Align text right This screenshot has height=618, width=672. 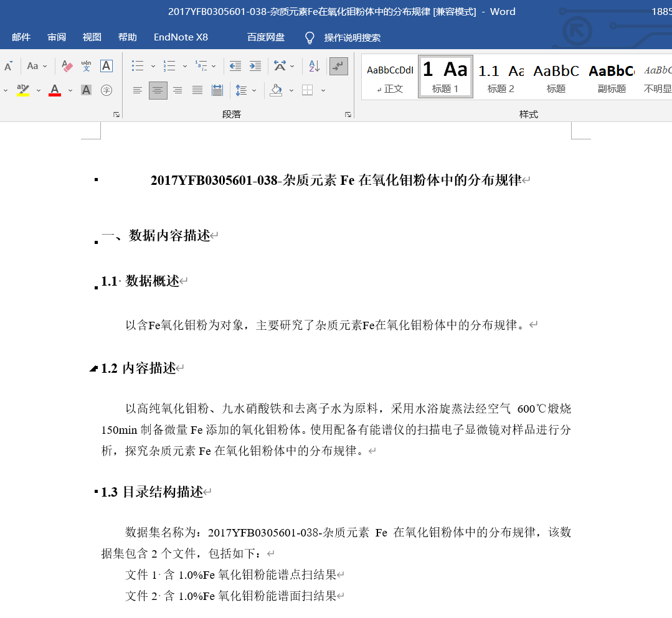177,90
